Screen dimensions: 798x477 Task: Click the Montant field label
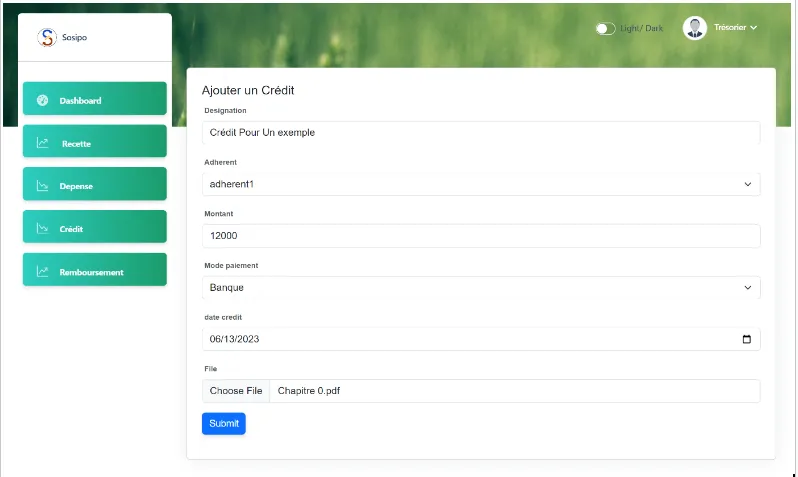point(218,214)
